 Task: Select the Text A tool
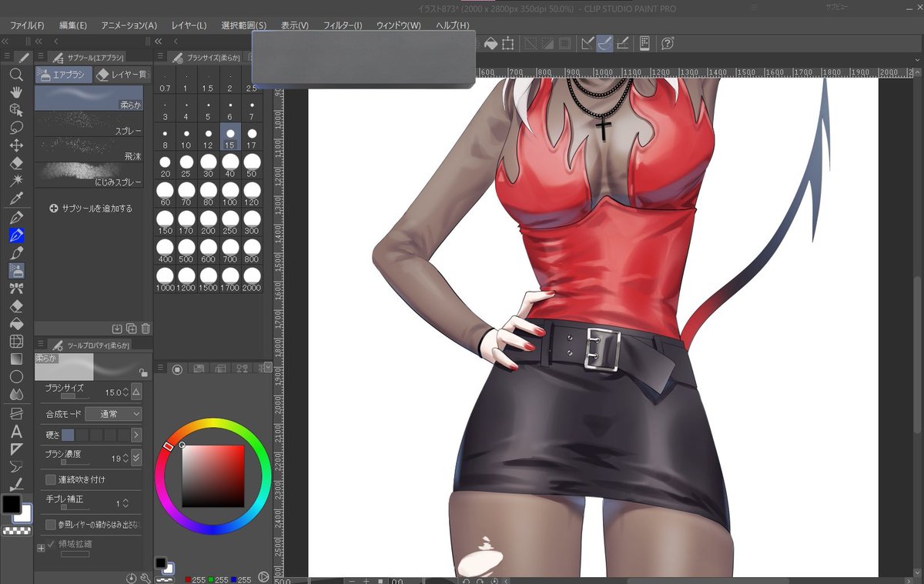click(15, 431)
